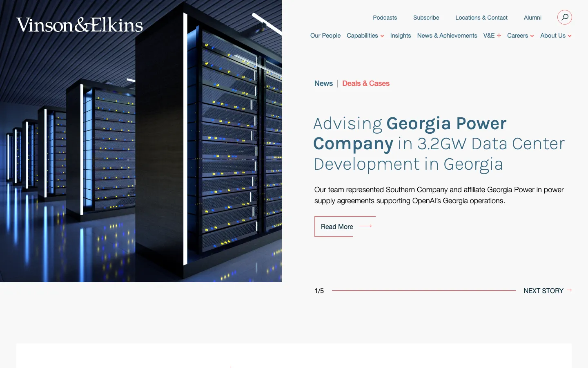The width and height of the screenshot is (588, 368).
Task: Open the Insights menu item
Action: [x=401, y=36]
